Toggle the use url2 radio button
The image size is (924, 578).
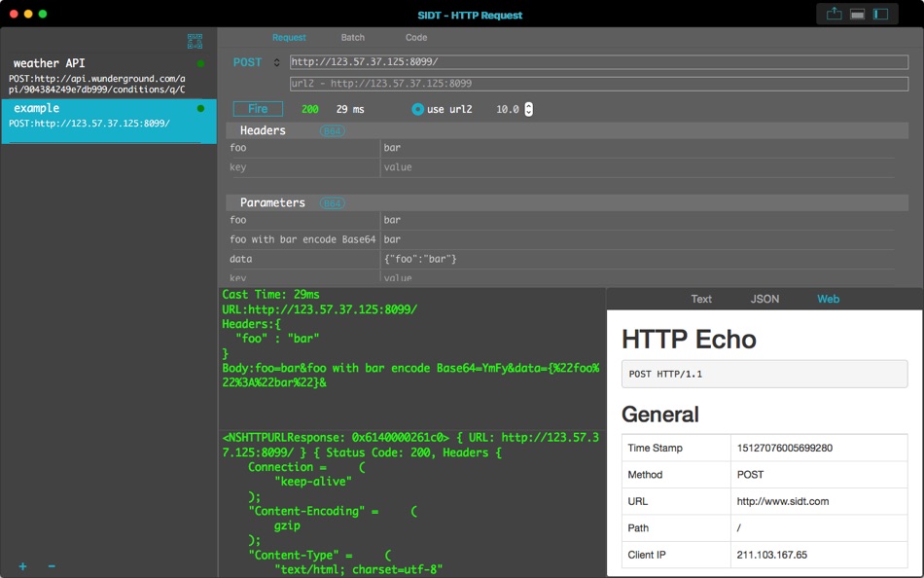pos(418,109)
